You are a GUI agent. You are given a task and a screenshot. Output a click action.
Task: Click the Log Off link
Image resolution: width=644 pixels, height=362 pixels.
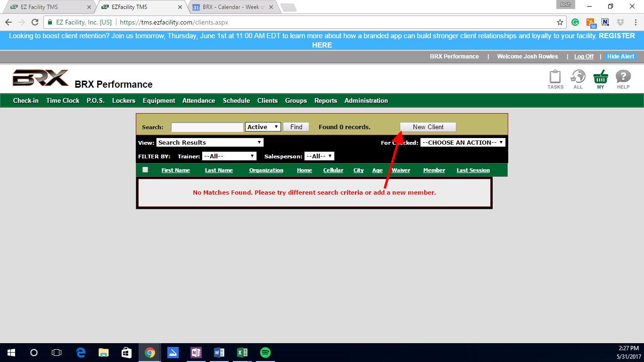(584, 57)
